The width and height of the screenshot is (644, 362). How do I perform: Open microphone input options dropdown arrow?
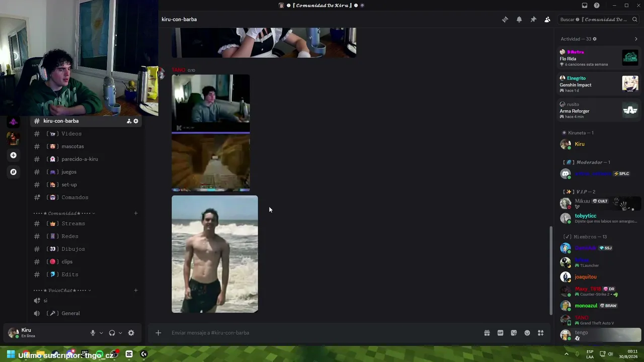[101, 333]
